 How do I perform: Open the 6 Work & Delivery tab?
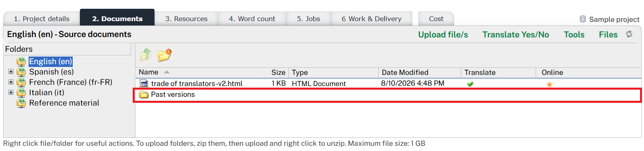[x=371, y=19]
